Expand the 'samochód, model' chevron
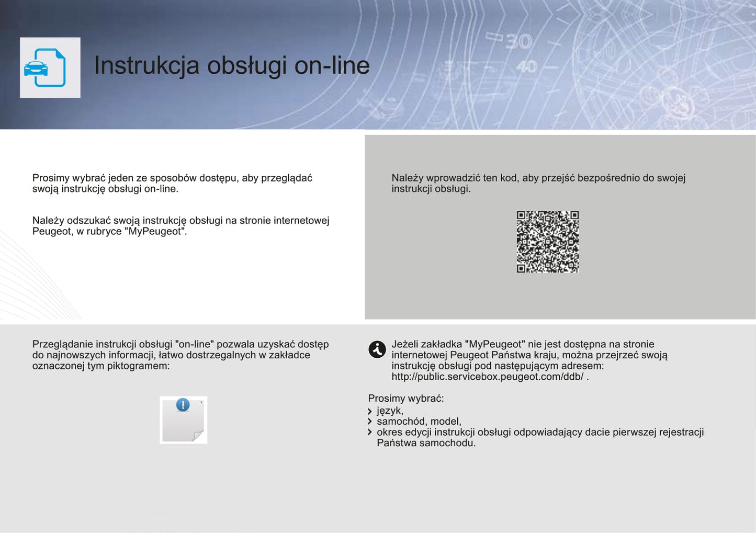The height and width of the screenshot is (533, 756). (371, 421)
